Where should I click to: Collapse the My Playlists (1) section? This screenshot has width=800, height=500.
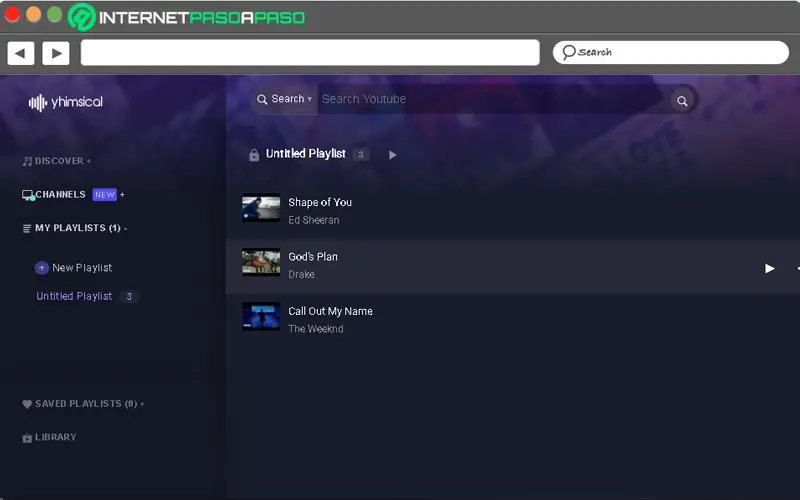pos(74,228)
